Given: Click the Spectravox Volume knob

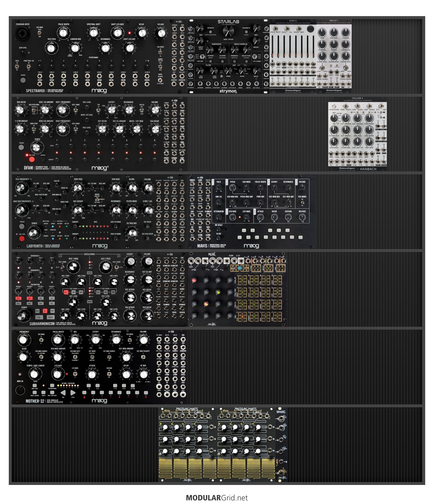Looking at the screenshot, I should [161, 33].
